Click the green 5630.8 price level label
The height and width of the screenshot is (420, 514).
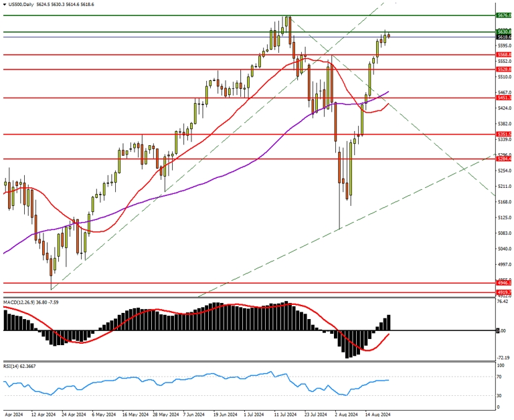504,31
